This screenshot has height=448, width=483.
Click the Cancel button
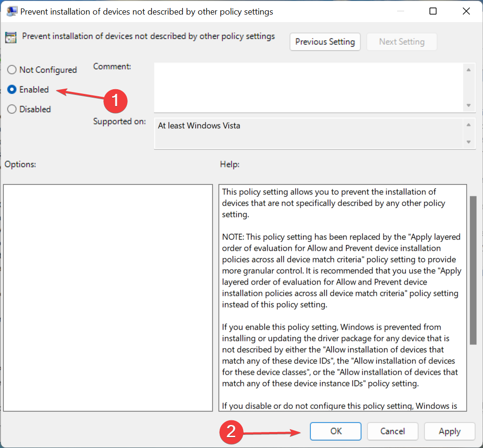(392, 431)
